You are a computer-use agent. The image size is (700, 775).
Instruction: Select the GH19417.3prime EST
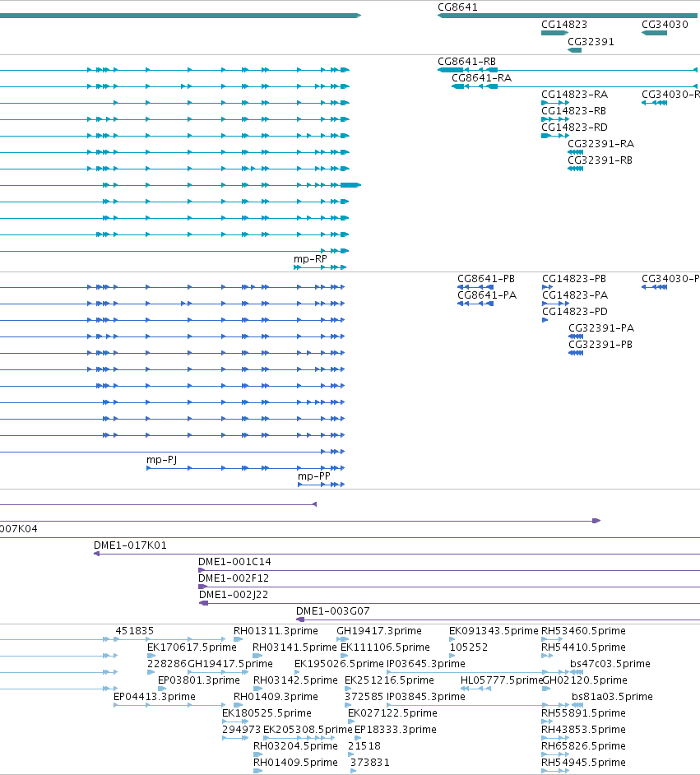coord(343,639)
